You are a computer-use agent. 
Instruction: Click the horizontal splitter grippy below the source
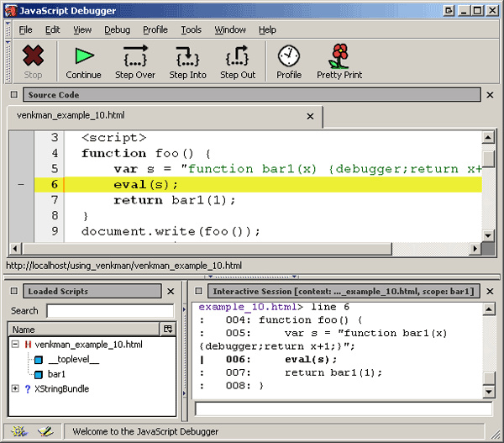pos(252,277)
